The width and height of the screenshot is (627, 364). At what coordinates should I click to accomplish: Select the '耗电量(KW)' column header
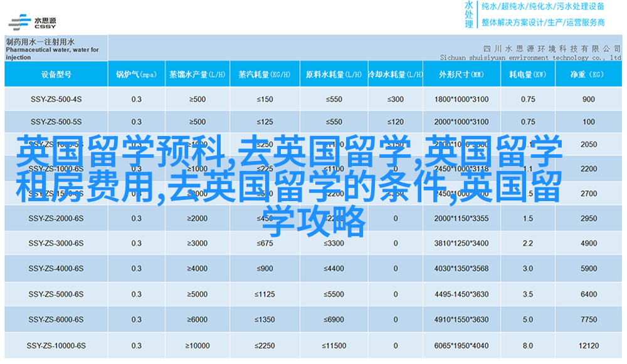point(528,75)
